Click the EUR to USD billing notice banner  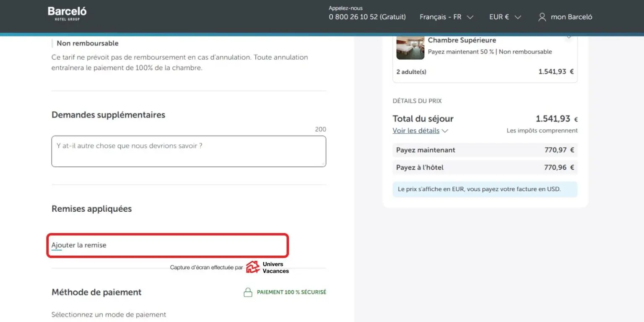coord(485,189)
